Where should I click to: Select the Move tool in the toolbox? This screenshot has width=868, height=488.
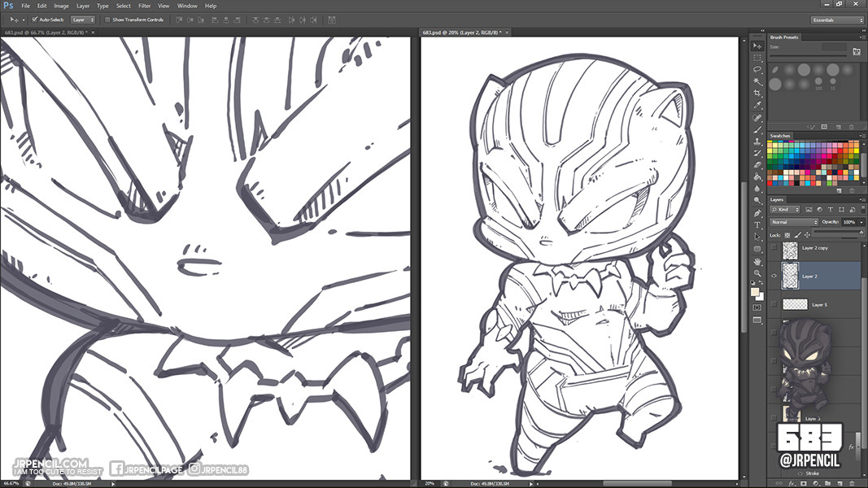pos(757,46)
